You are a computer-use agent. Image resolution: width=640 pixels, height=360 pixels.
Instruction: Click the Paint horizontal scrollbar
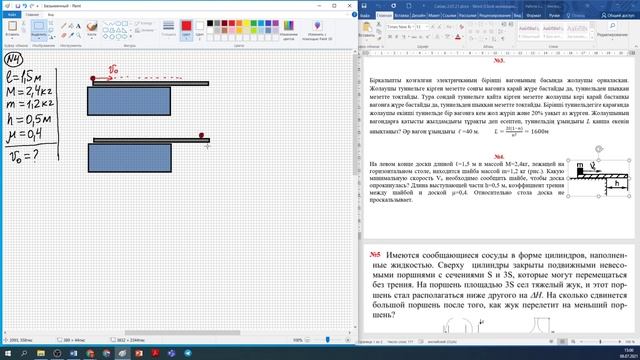182,333
